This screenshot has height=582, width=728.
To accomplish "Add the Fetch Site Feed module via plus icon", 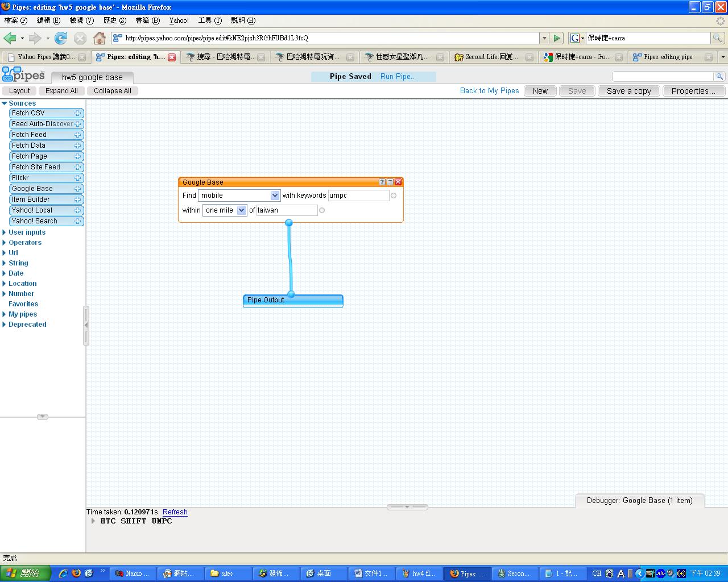I will [x=78, y=167].
